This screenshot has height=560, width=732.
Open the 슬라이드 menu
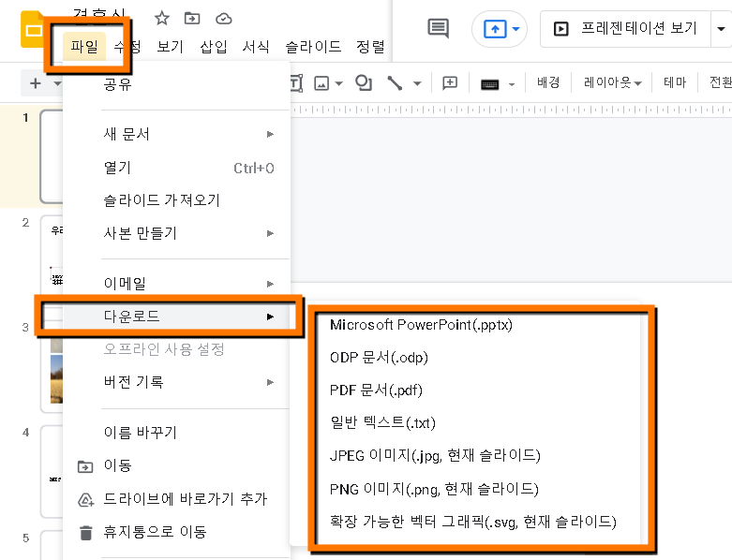[313, 46]
